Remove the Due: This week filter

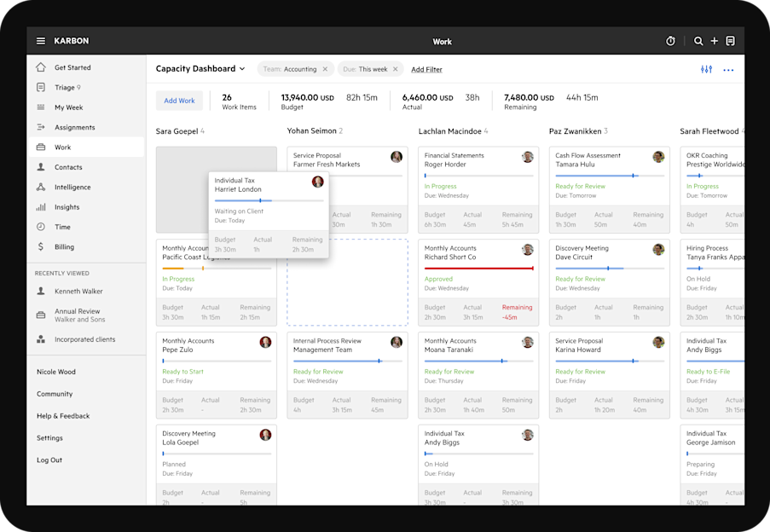tap(396, 69)
